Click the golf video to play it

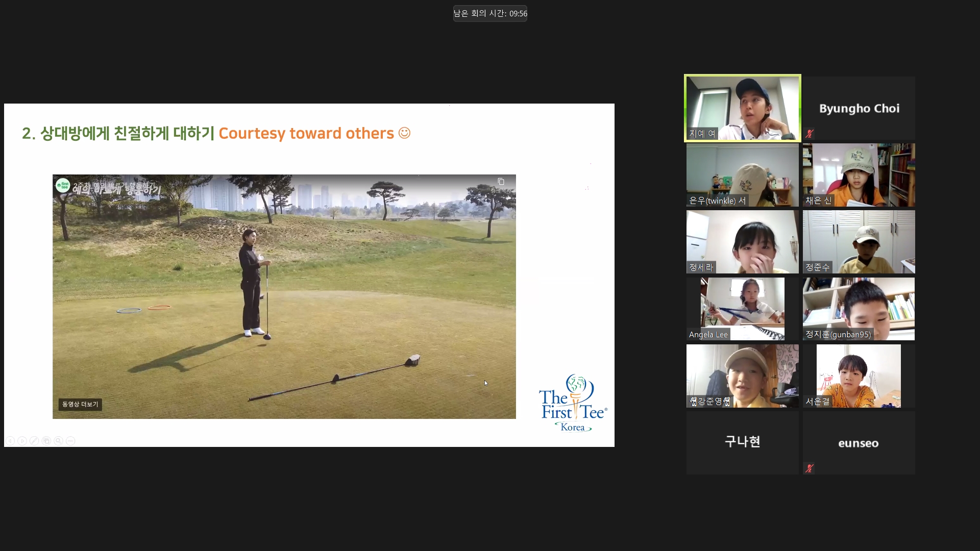tap(284, 296)
